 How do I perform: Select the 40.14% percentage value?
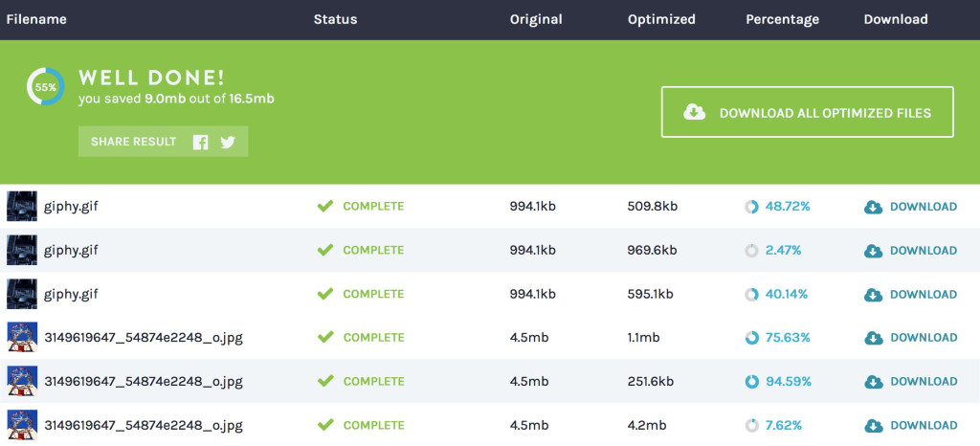(x=787, y=294)
